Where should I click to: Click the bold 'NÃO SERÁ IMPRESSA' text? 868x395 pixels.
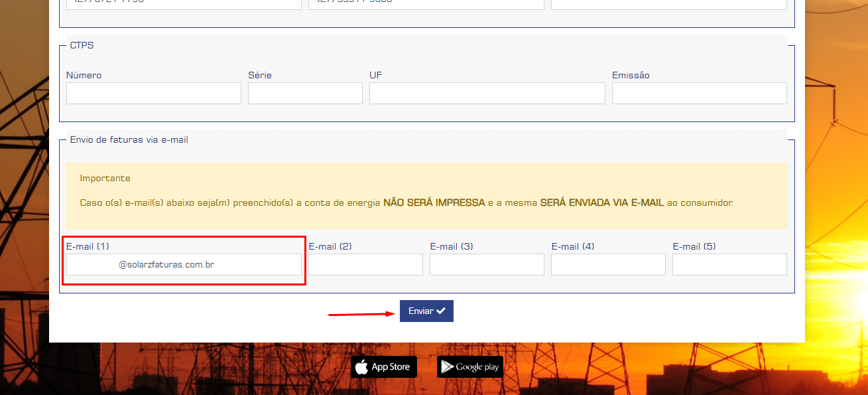pyautogui.click(x=434, y=202)
